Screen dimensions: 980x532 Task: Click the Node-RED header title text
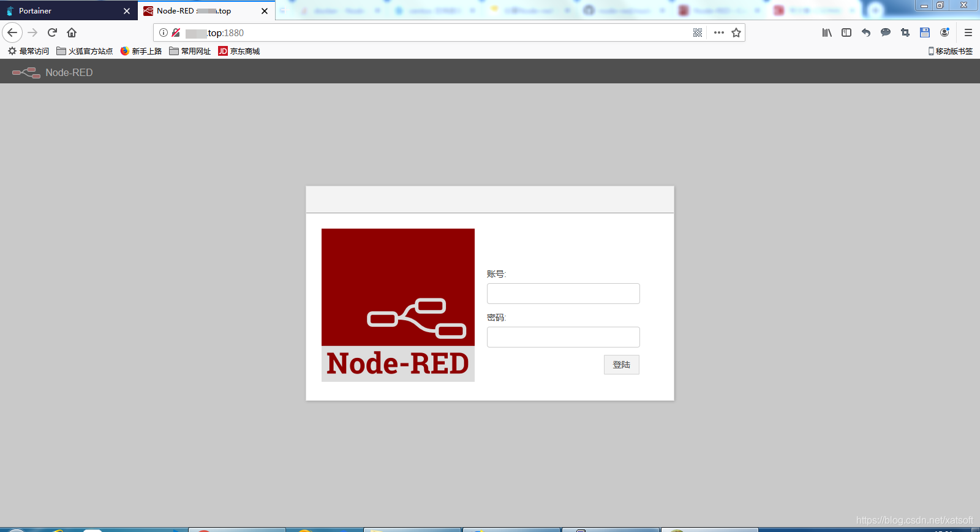[x=69, y=72]
